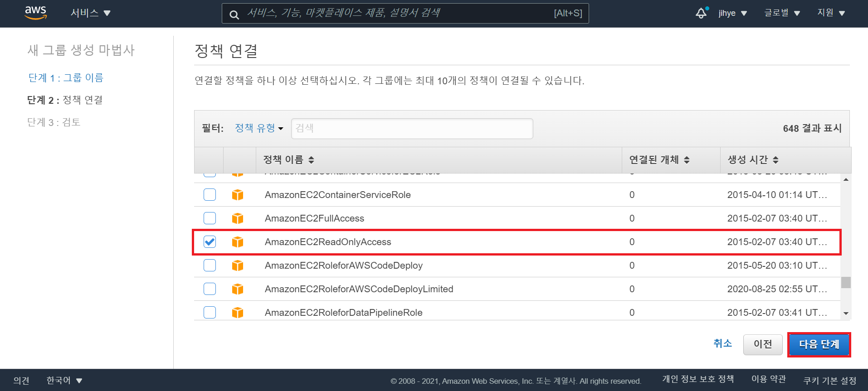Open 이용 약관 link

pyautogui.click(x=769, y=379)
